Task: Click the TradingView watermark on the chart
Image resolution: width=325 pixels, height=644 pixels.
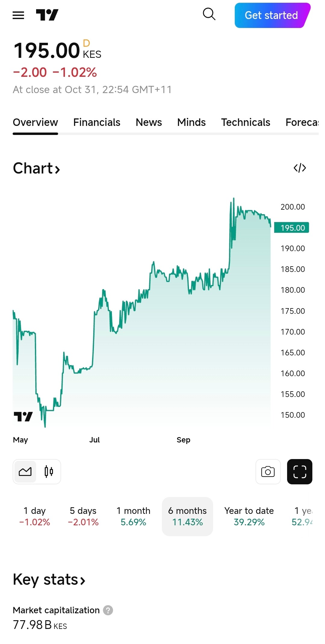Action: click(x=23, y=417)
